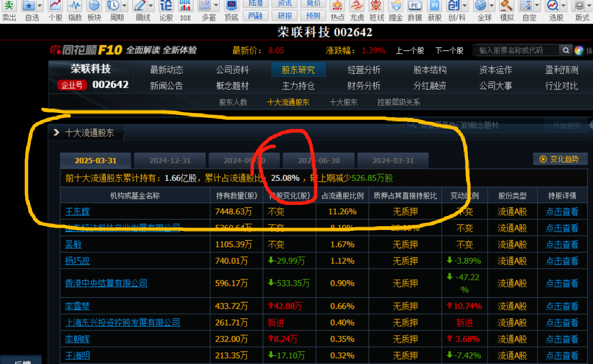
Task: Select the 2024-12-31 report date tab
Action: click(170, 160)
